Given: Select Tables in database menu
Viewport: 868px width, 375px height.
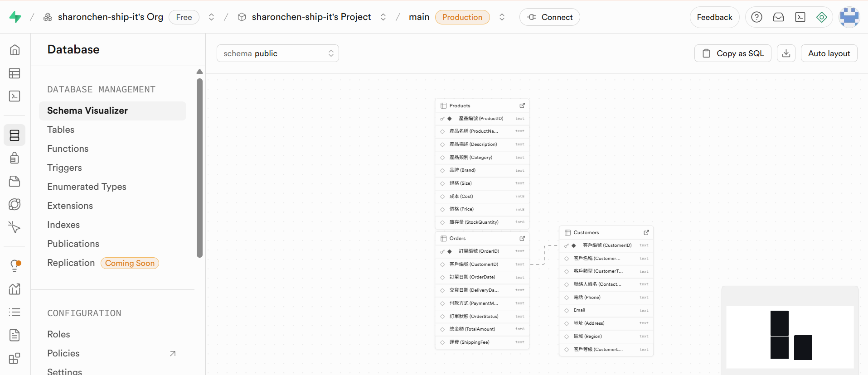Looking at the screenshot, I should point(61,130).
